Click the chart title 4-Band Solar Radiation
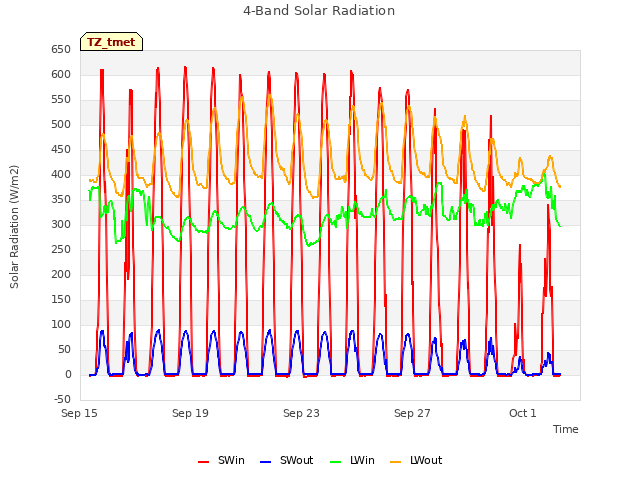The height and width of the screenshot is (480, 640). [x=319, y=11]
